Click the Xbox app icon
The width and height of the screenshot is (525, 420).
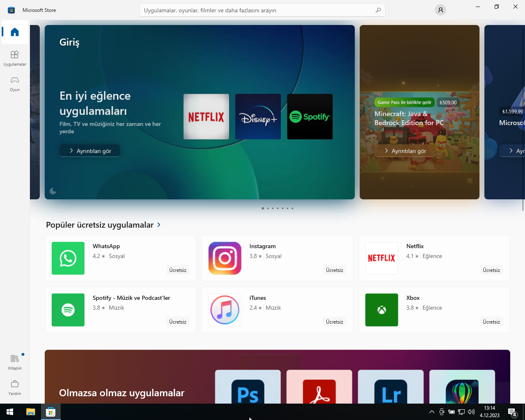pos(381,310)
